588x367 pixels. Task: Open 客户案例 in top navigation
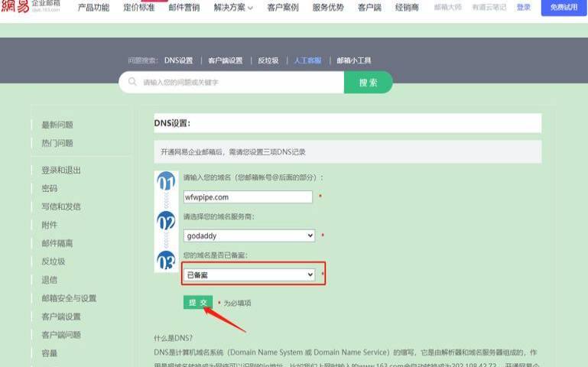(x=283, y=7)
